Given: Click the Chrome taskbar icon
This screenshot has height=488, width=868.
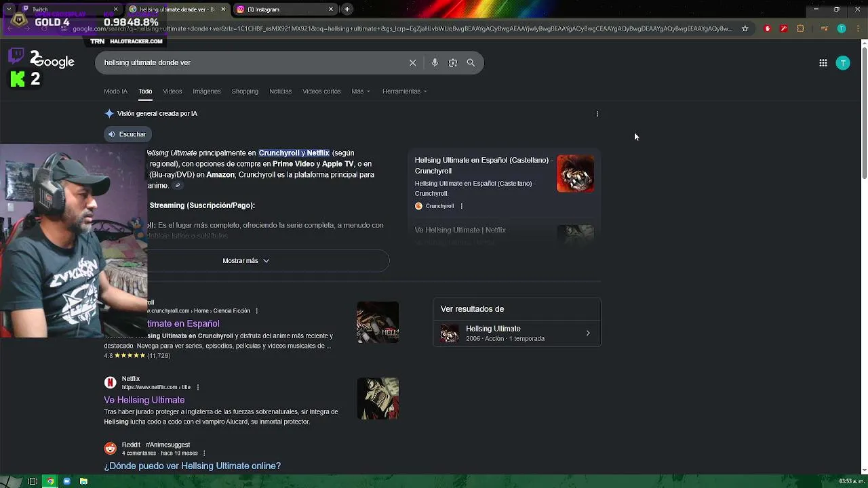Looking at the screenshot, I should tap(50, 481).
